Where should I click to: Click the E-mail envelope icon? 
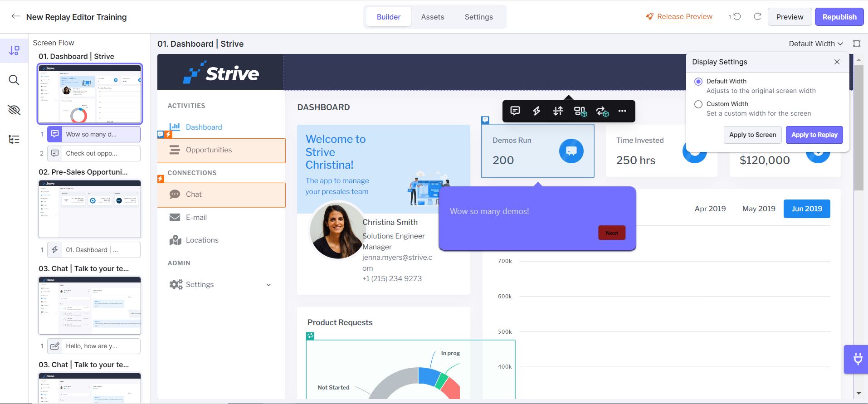tap(175, 218)
